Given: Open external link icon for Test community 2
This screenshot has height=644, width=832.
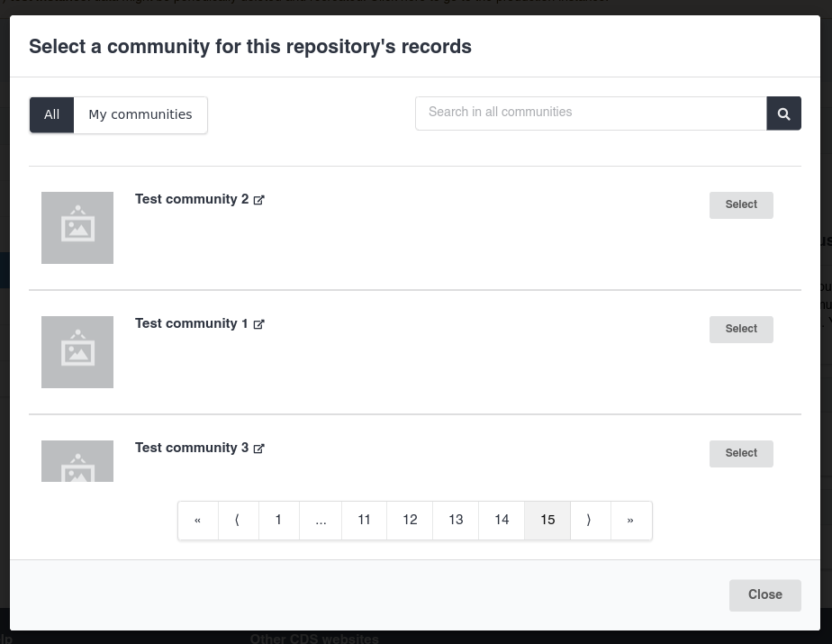Looking at the screenshot, I should click(259, 200).
